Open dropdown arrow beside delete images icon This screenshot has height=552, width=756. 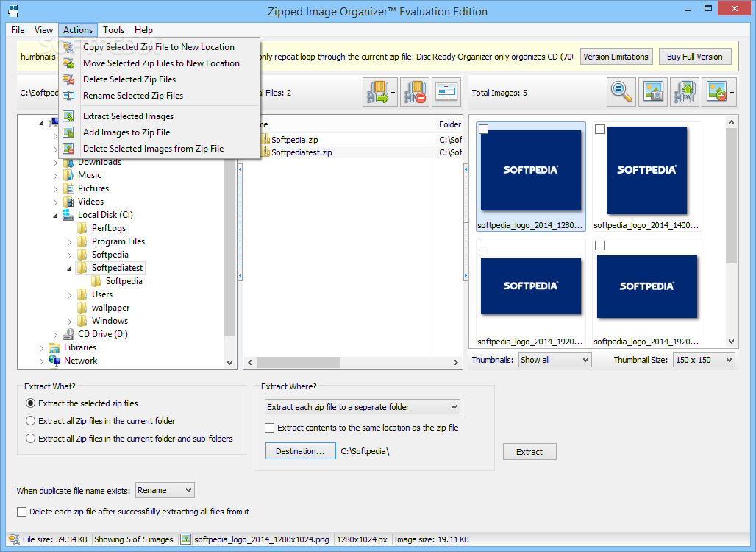click(x=732, y=92)
